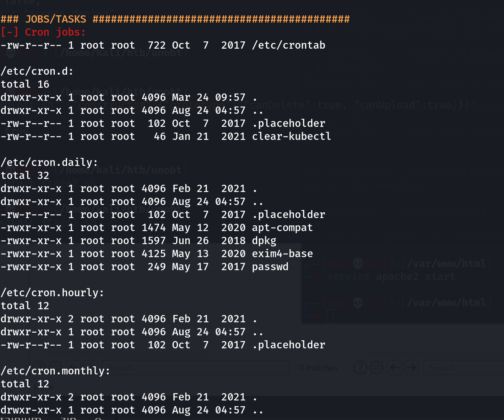Click the red 'Cron jobs:' label
Screen dimensions: 504x420
click(x=55, y=32)
